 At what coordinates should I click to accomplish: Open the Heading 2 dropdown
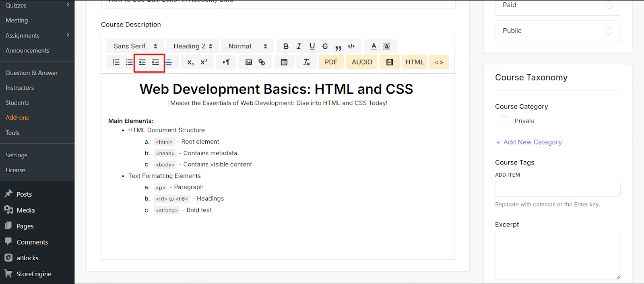(192, 46)
